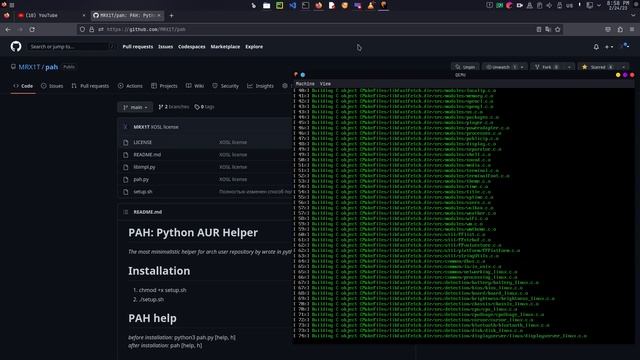
Task: Select the repository Projects tab
Action: tap(164, 86)
